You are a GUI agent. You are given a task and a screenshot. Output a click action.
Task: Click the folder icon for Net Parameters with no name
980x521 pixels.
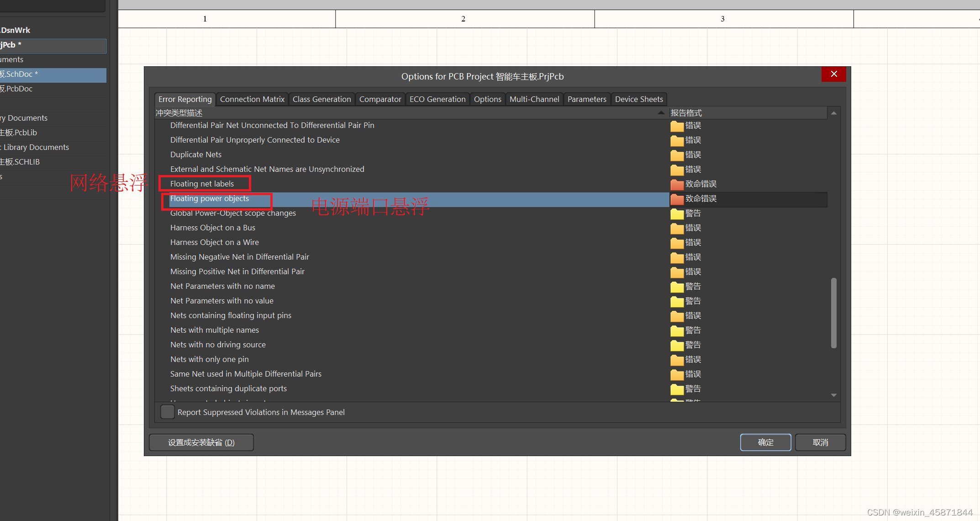pos(677,287)
